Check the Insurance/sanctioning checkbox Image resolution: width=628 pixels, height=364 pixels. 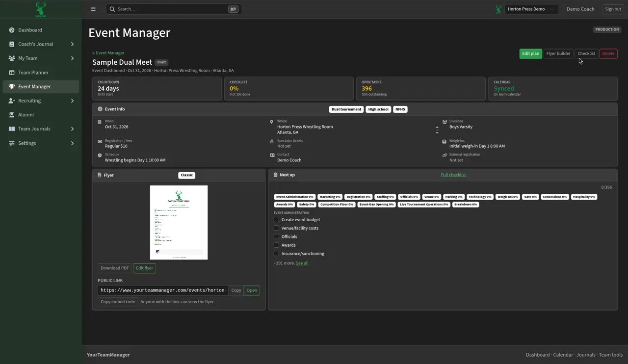coord(276,254)
